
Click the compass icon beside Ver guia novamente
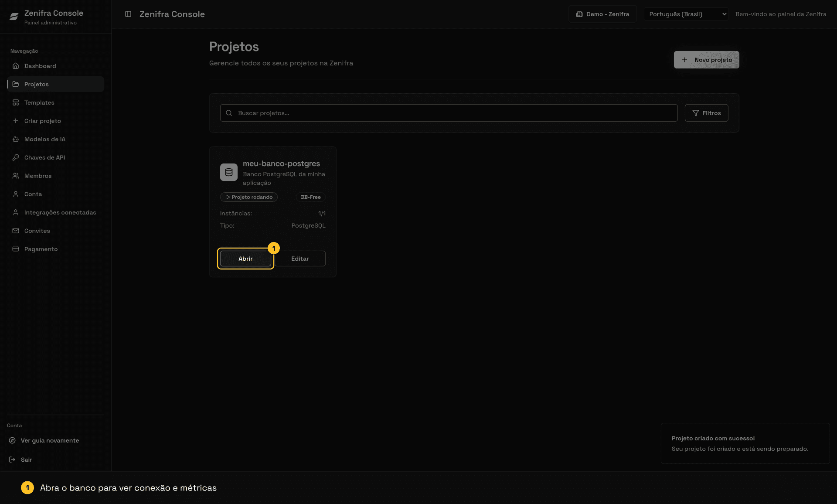pyautogui.click(x=12, y=440)
